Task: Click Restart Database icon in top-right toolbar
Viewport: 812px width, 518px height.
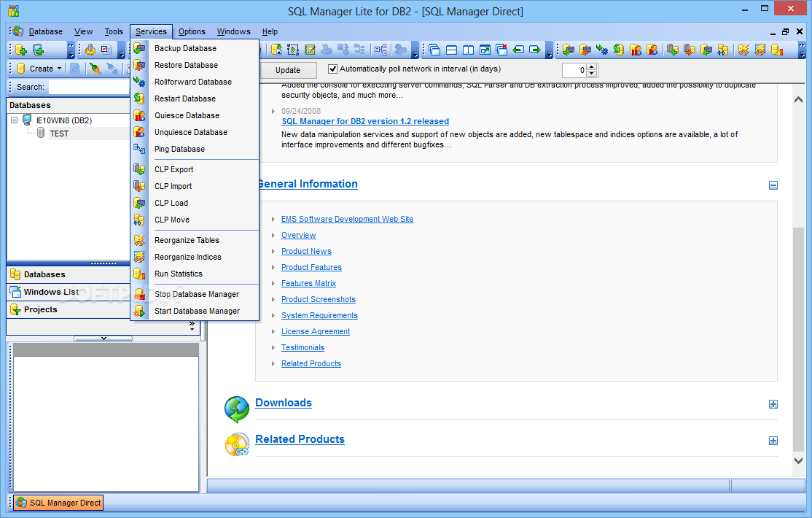Action: [x=618, y=50]
